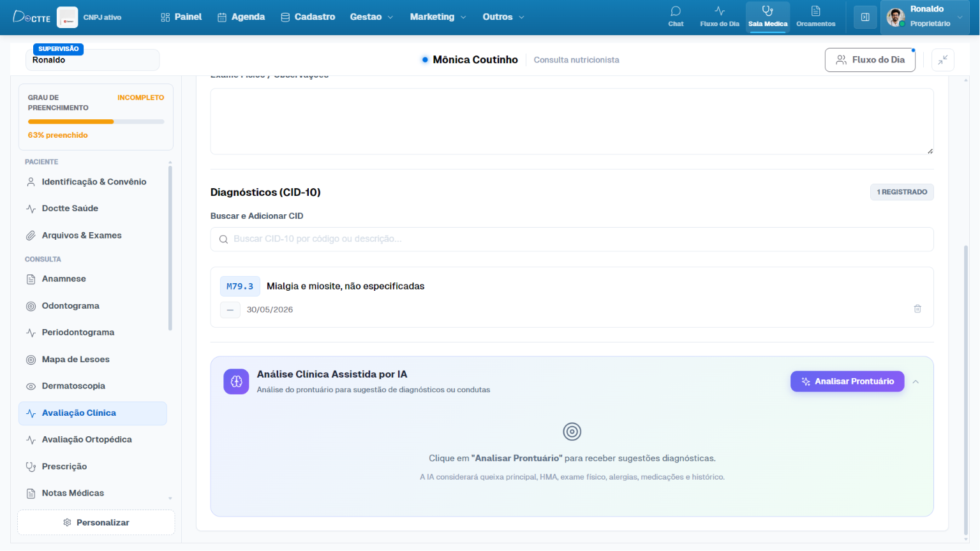Expand the Outros dropdown menu
The width and height of the screenshot is (980, 551).
pos(503,17)
